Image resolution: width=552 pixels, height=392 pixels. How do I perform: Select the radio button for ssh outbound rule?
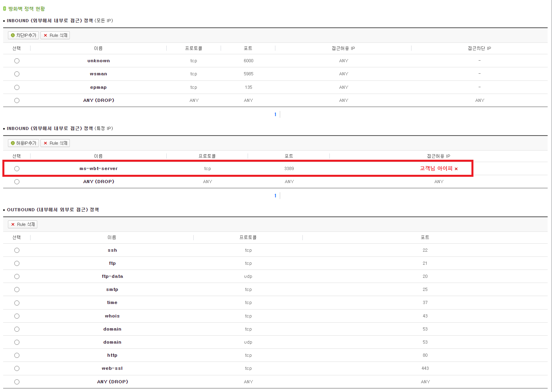pos(17,250)
